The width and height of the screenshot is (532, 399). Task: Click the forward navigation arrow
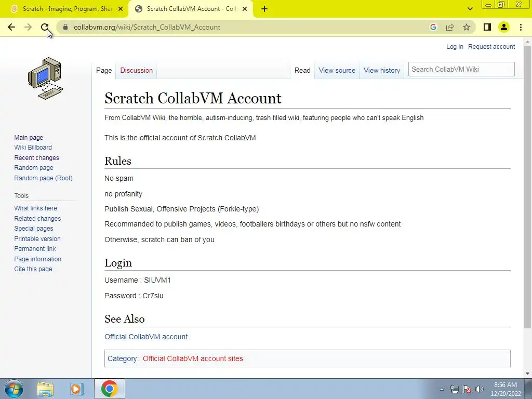[28, 27]
